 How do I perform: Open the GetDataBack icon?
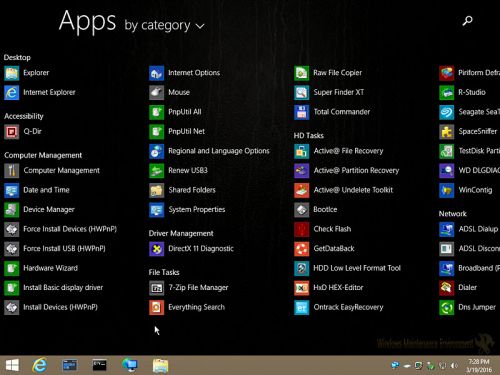tap(302, 249)
